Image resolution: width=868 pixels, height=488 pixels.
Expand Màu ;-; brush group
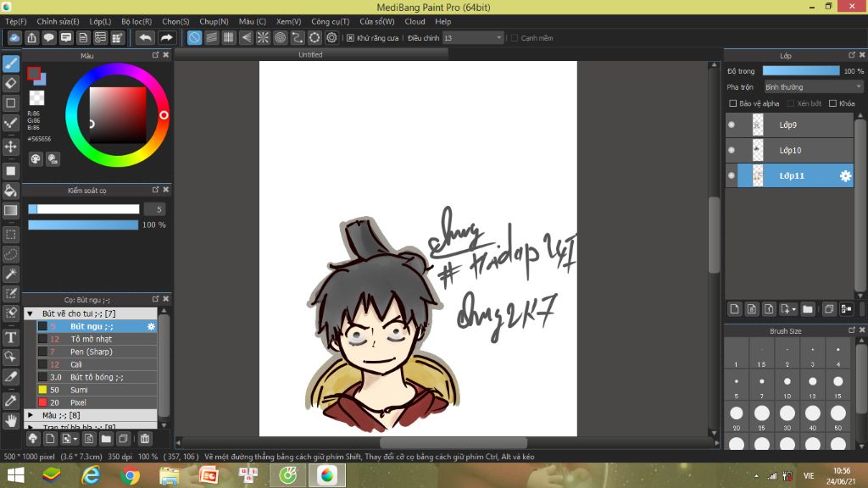coord(31,415)
